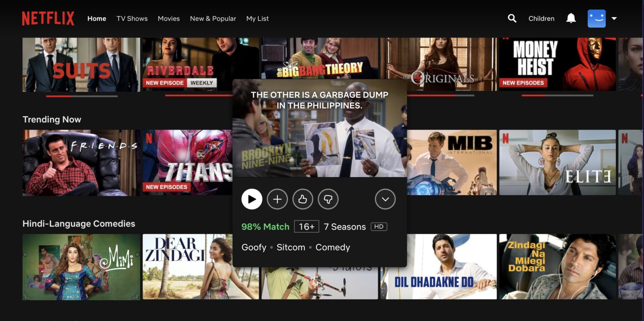
Task: Open Dear Zindagi from Hindi-Language Comedies
Action: coord(200,266)
